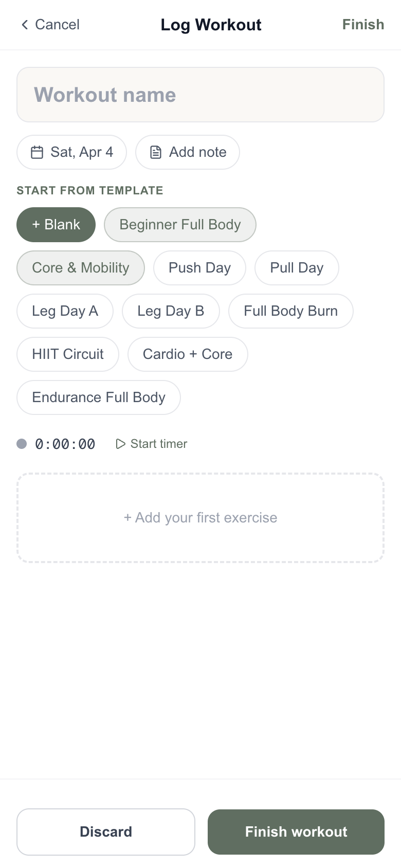Click the gray timer status dot
The image size is (401, 868).
click(x=22, y=444)
